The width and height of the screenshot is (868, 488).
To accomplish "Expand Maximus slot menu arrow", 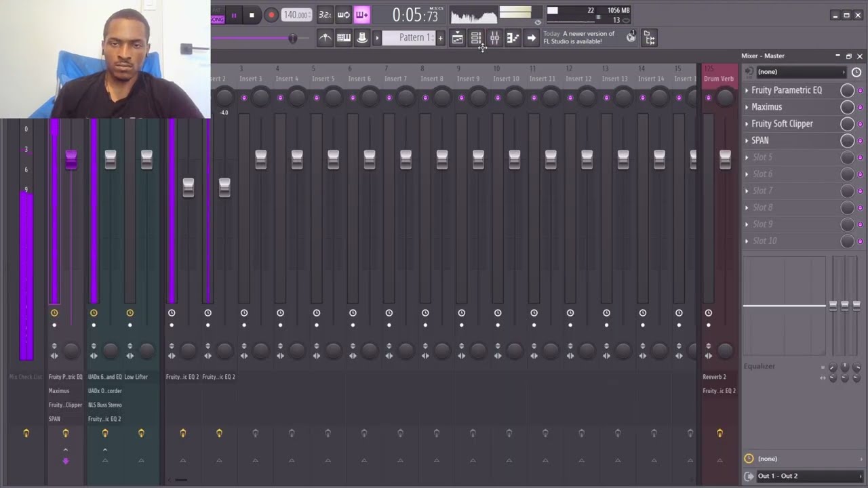I will point(747,107).
